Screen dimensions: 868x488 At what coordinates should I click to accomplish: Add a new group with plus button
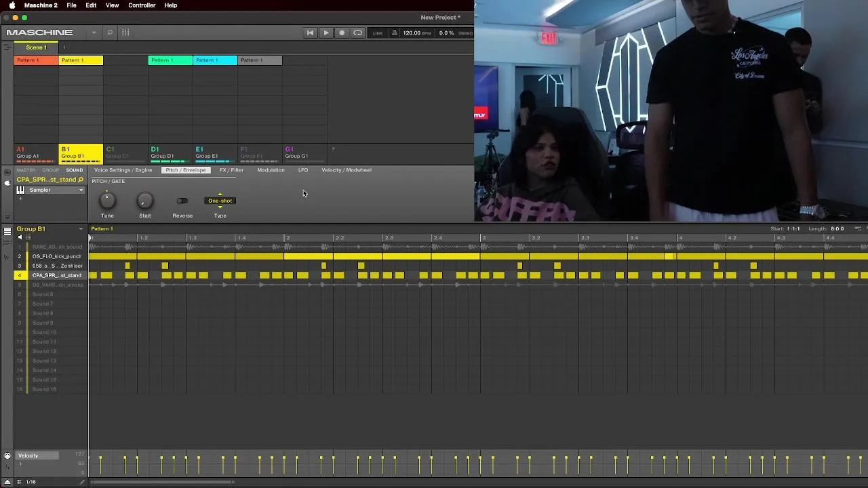click(x=333, y=149)
